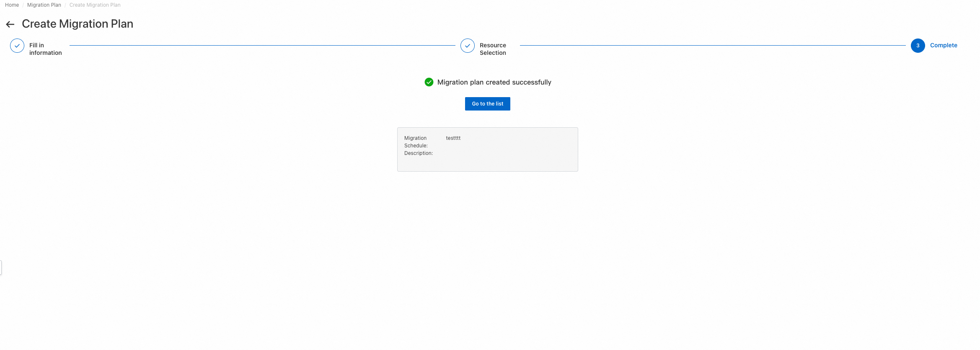Click the Create Migration Plan page heading

pyautogui.click(x=78, y=24)
